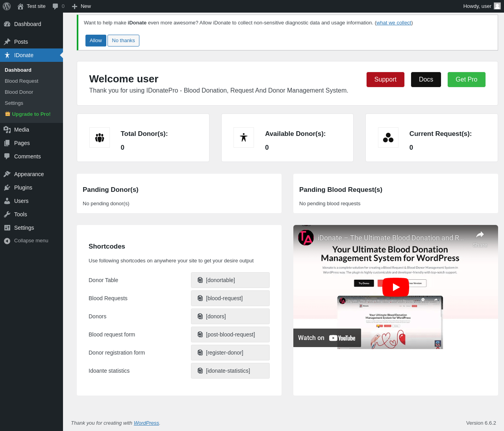Click the Users icon in sidebar
Image resolution: width=504 pixels, height=431 pixels.
point(7,201)
